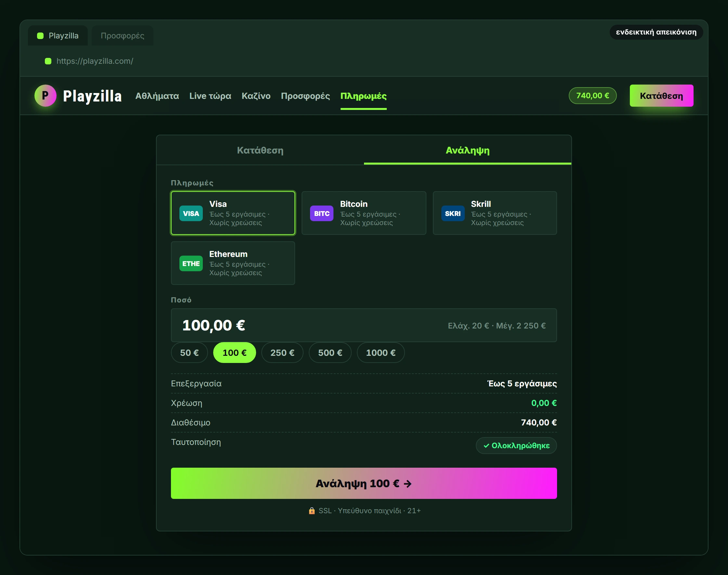Click the Ποσό section heading
The image size is (728, 575).
tap(181, 300)
